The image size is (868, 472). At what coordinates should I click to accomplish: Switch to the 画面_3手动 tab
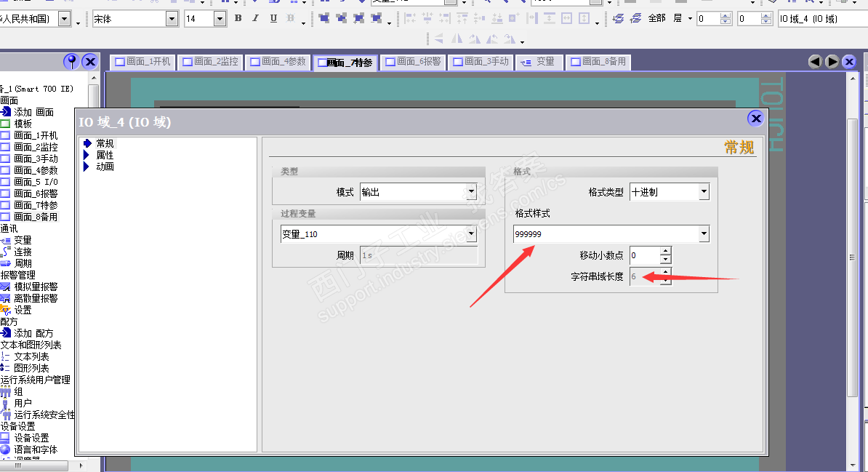pos(481,62)
